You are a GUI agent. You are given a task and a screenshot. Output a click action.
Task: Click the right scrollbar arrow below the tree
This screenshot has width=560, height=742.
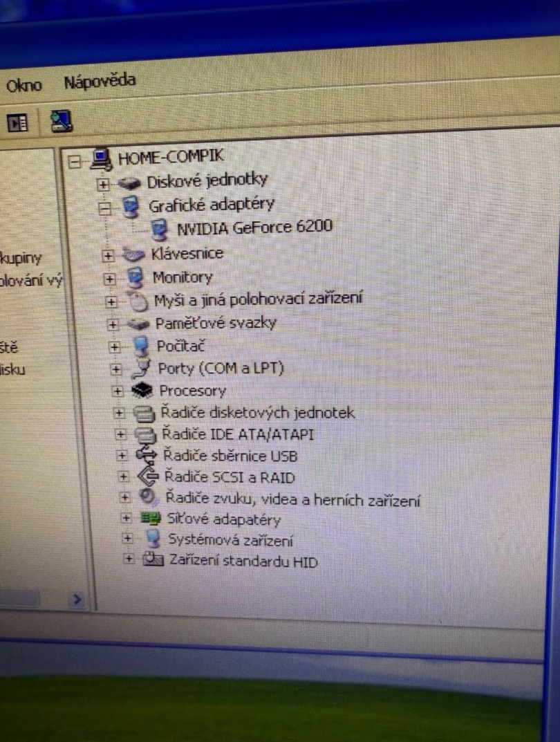(77, 599)
